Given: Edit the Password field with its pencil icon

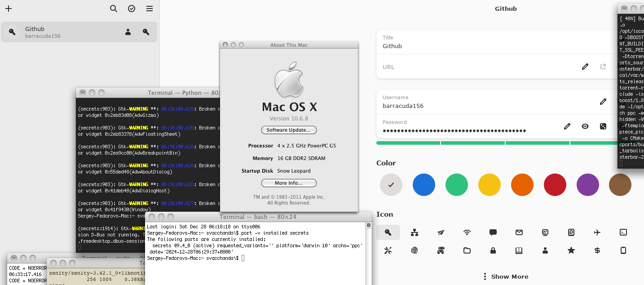Looking at the screenshot, I should 567,126.
